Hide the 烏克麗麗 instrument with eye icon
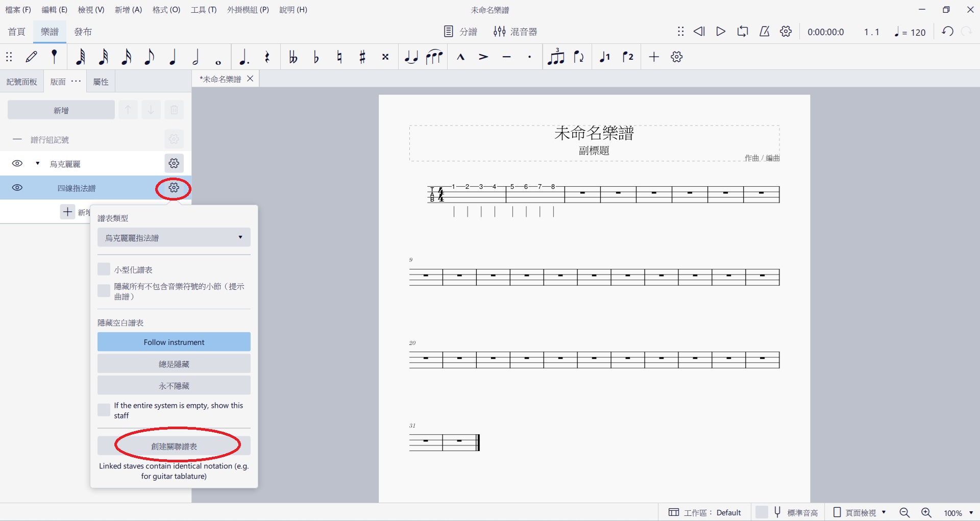980x521 pixels. pyautogui.click(x=17, y=164)
